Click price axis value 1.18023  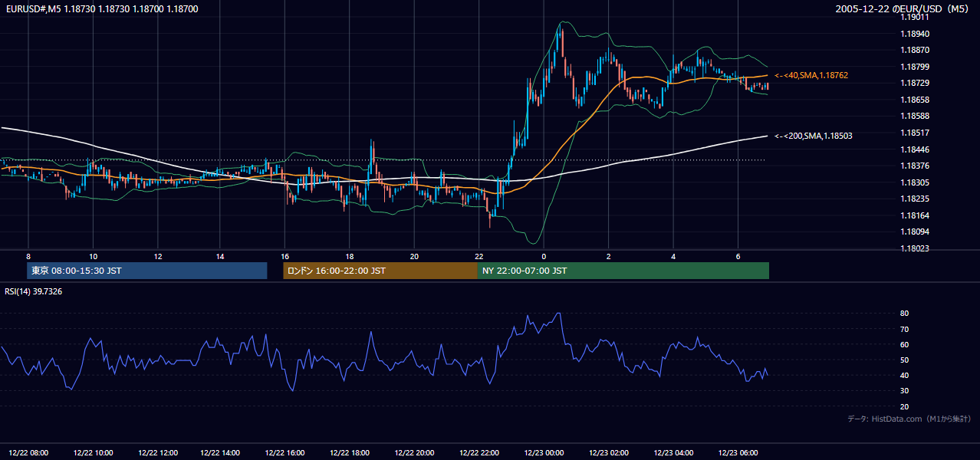pyautogui.click(x=916, y=248)
